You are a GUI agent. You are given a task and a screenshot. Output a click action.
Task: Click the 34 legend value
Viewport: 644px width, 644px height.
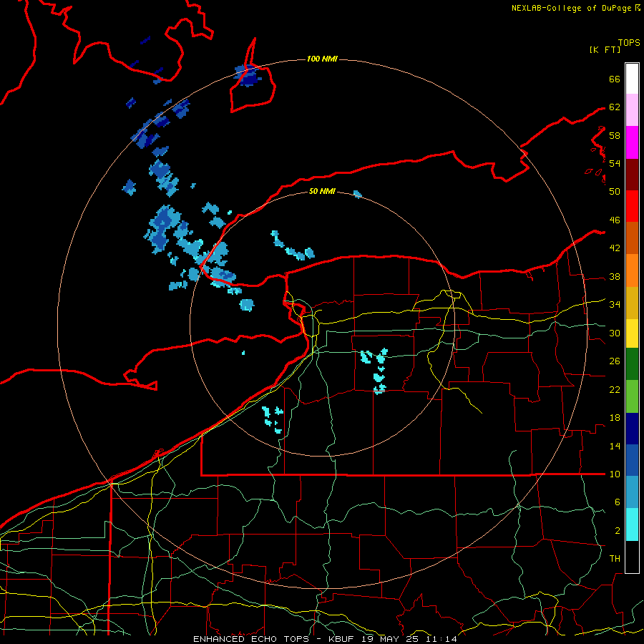click(615, 304)
